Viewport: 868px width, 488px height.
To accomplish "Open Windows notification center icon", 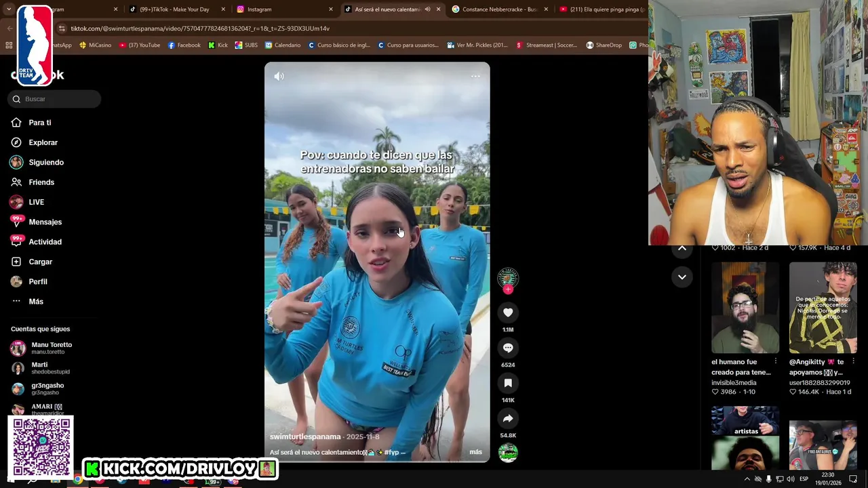I will (x=853, y=479).
